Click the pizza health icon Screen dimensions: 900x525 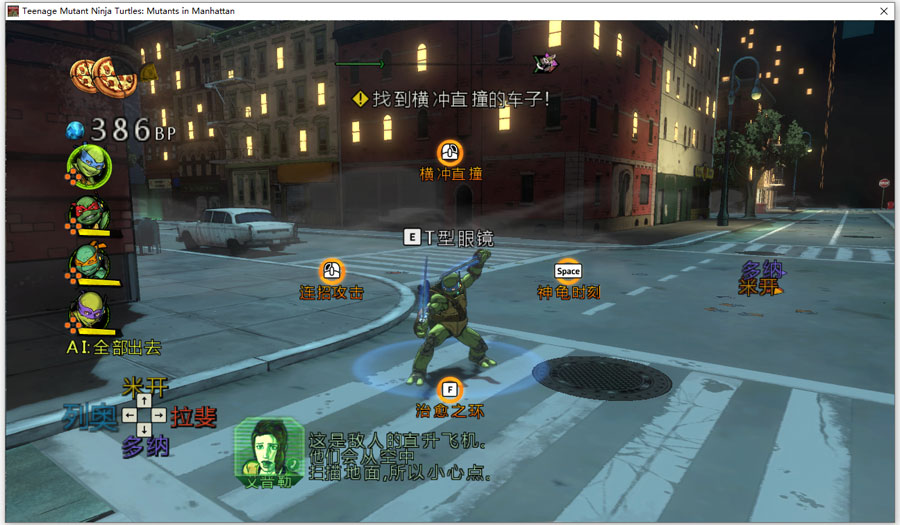[x=104, y=77]
